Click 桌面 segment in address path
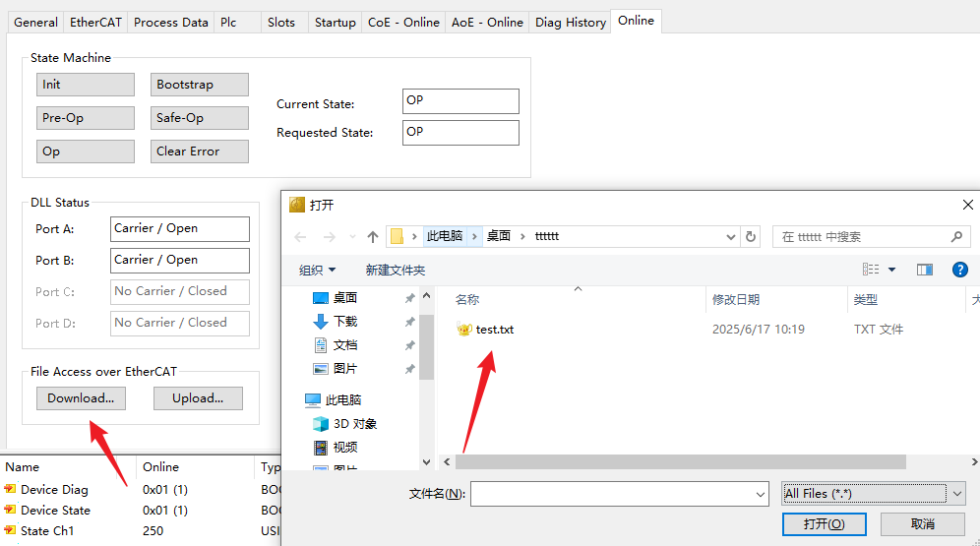Viewport: 980px width, 546px height. 499,236
